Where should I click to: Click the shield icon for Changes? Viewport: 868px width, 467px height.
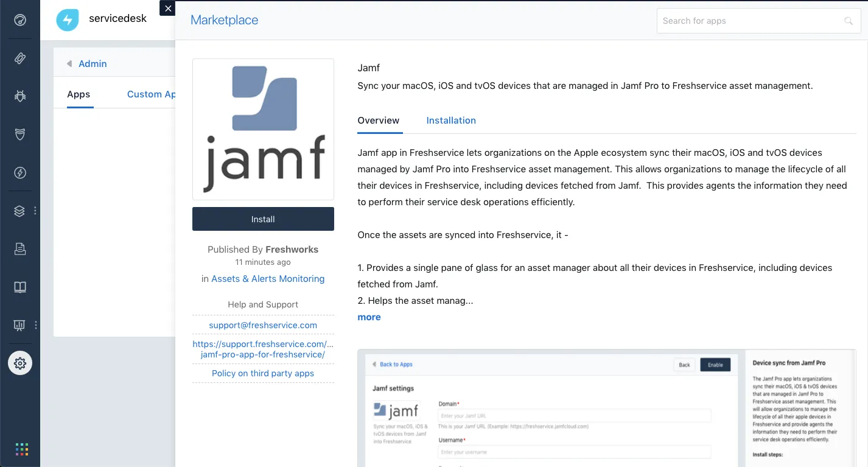tap(20, 135)
